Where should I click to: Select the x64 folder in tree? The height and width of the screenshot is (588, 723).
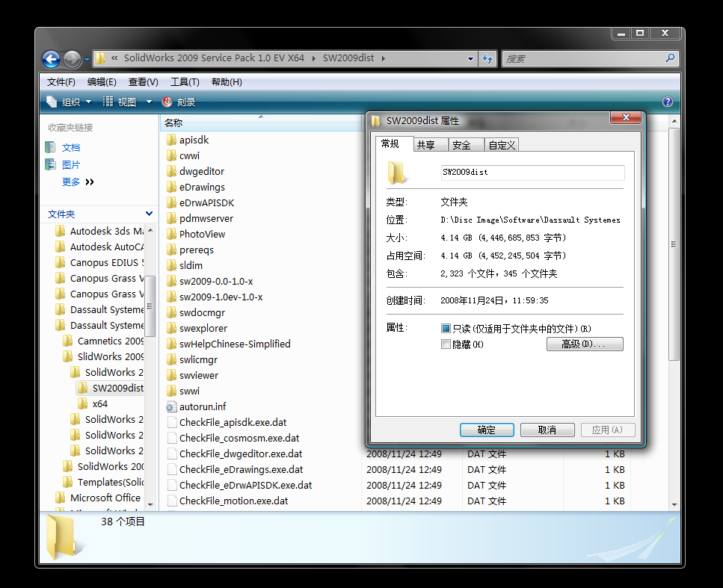(x=93, y=403)
